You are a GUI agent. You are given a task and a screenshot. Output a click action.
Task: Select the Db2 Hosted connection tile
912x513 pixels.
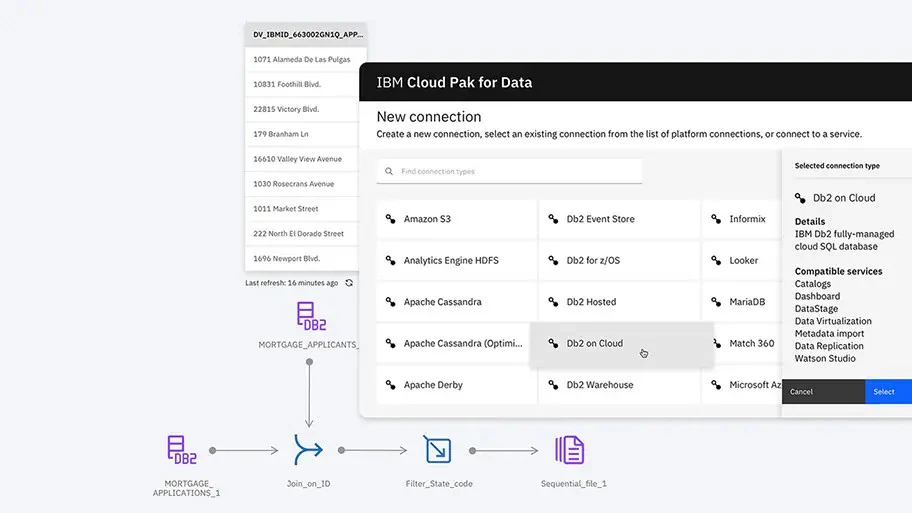click(619, 302)
